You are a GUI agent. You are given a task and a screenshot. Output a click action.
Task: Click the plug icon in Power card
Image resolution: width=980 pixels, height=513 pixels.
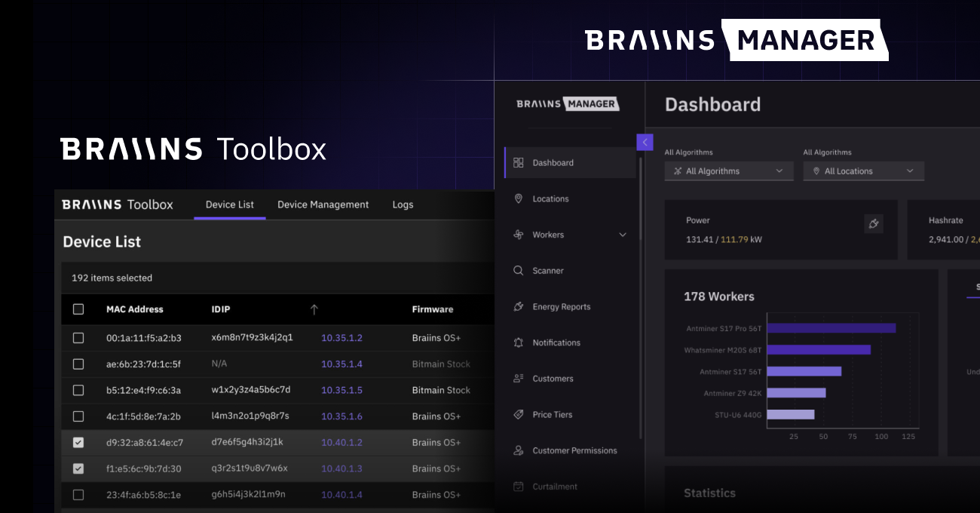point(874,223)
